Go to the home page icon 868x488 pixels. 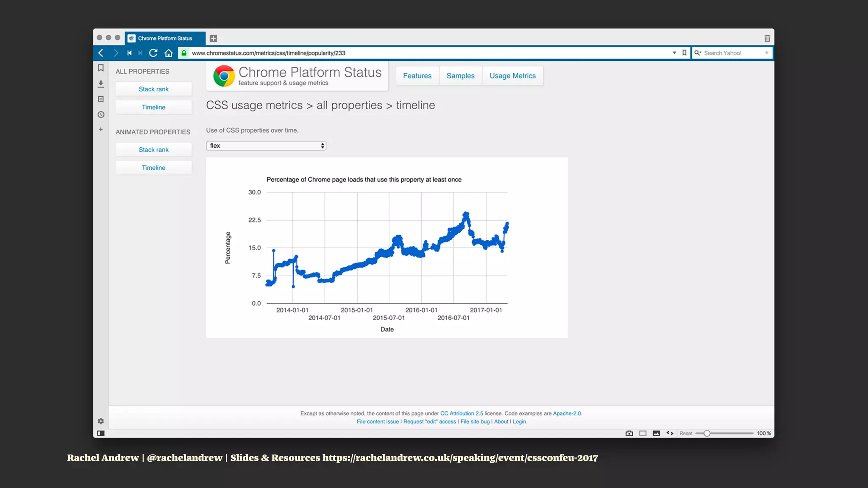(169, 53)
